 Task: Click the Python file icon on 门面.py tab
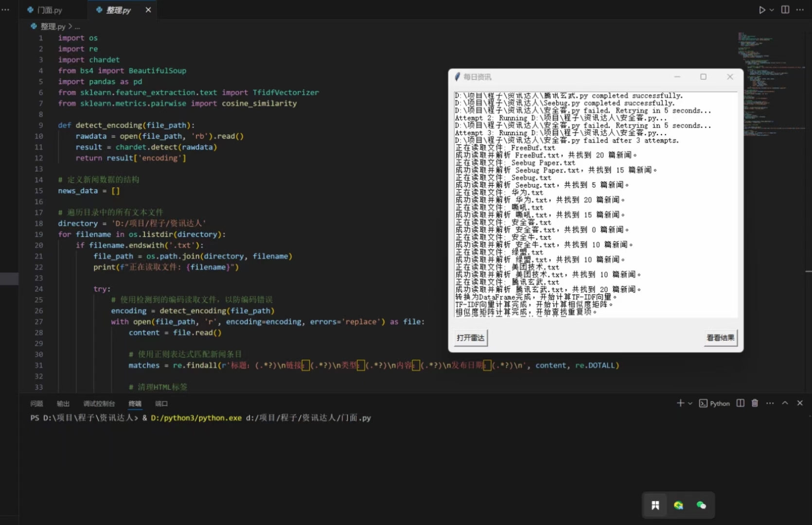coord(30,10)
